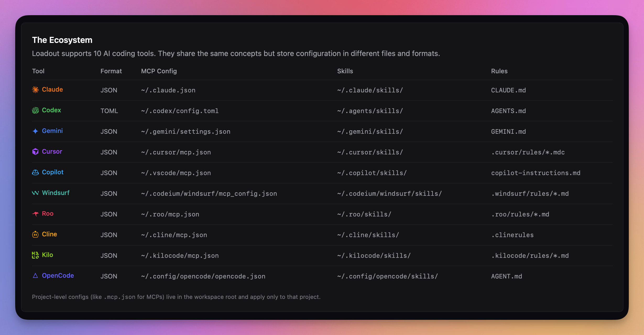The image size is (644, 335).
Task: Select the OpenCode triangle icon
Action: point(36,275)
